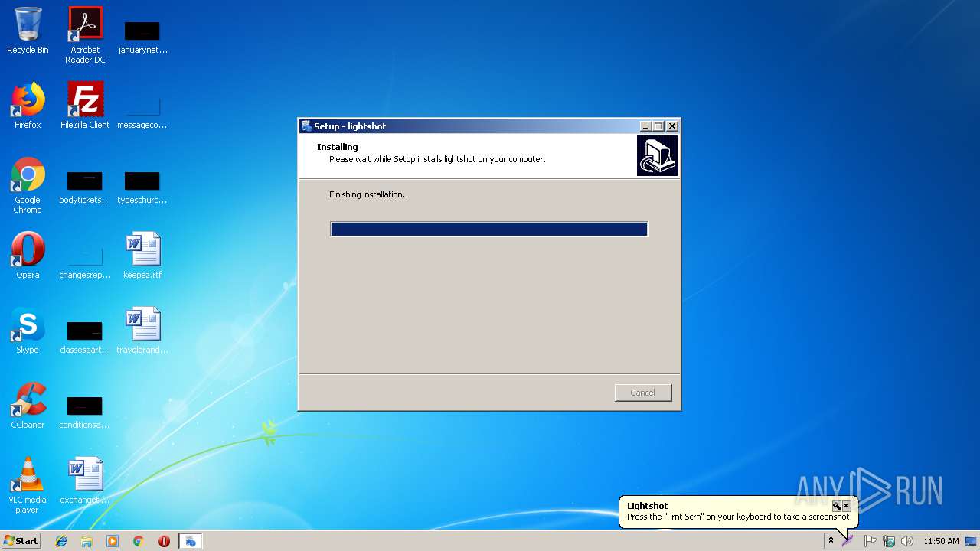
Task: Close the Setup - lightshot window
Action: pos(672,126)
